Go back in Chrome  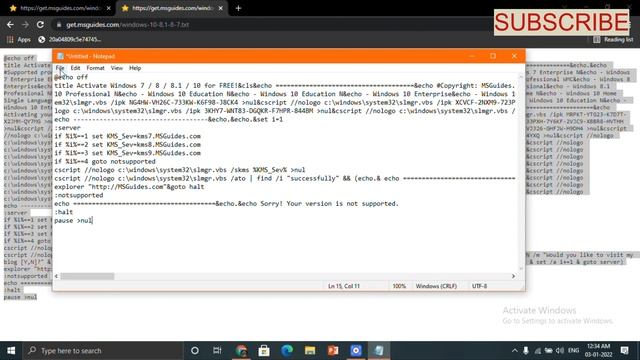pos(10,24)
